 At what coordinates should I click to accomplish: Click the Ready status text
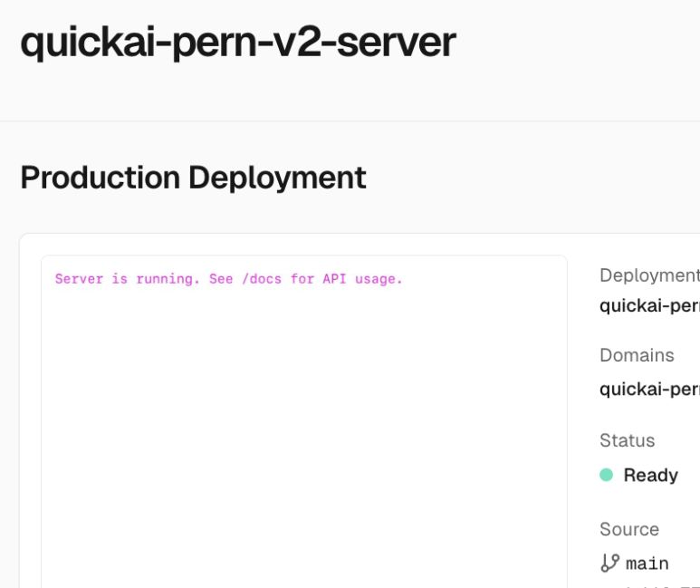[650, 475]
